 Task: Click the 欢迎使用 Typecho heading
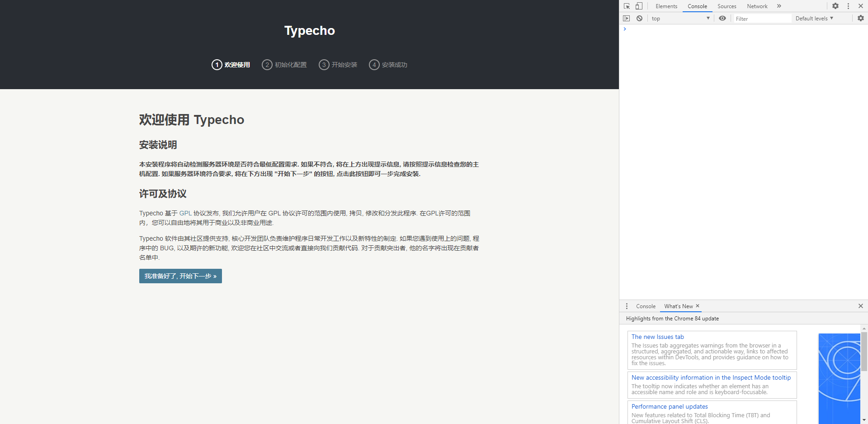pyautogui.click(x=192, y=119)
